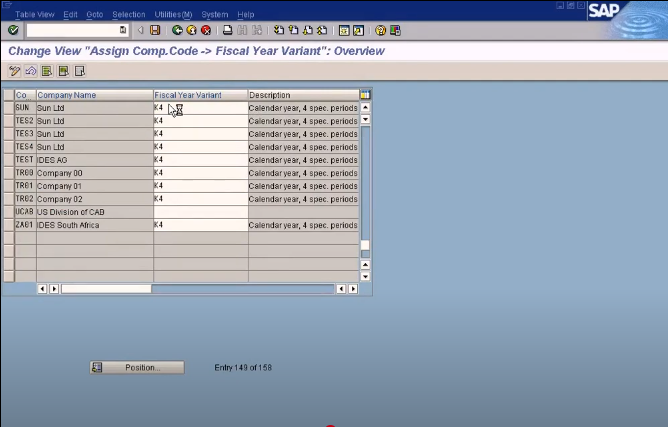
Task: Click the far-right horizontal scroll-right arrow
Action: (353, 289)
